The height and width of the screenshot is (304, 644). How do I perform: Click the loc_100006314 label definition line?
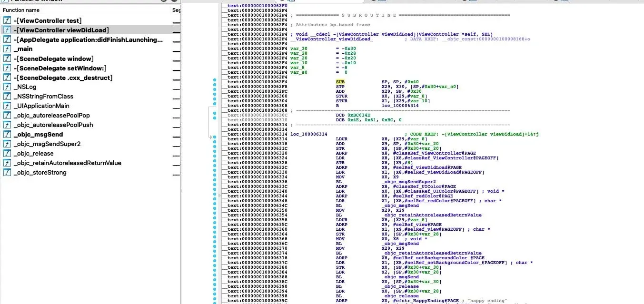[308, 134]
